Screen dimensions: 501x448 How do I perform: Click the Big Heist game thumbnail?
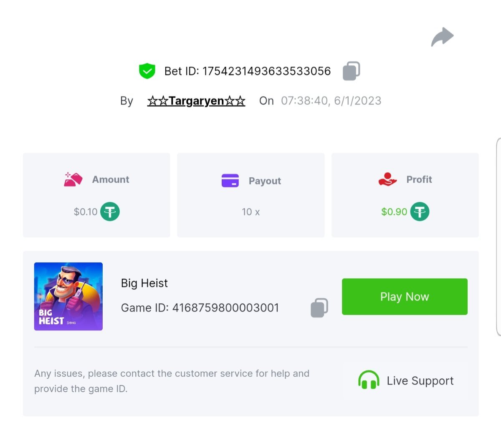(x=68, y=297)
